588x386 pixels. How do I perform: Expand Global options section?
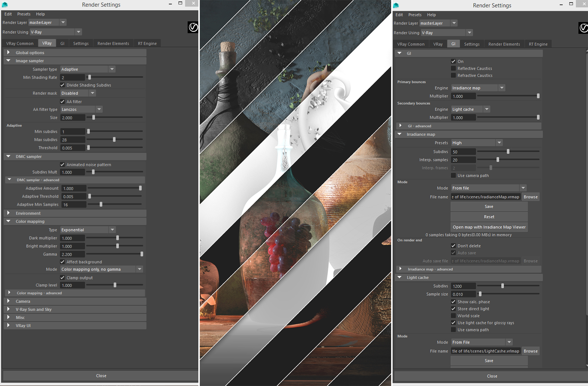coord(75,53)
